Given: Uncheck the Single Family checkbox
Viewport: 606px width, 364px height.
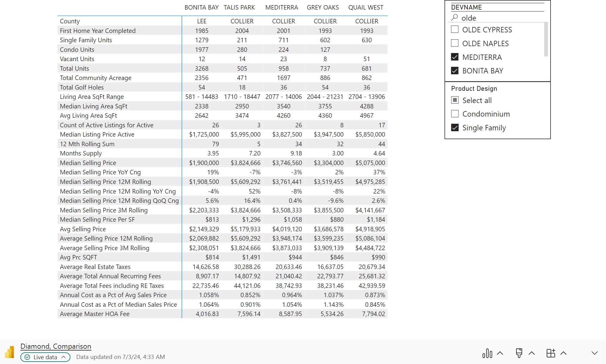Looking at the screenshot, I should click(x=455, y=128).
